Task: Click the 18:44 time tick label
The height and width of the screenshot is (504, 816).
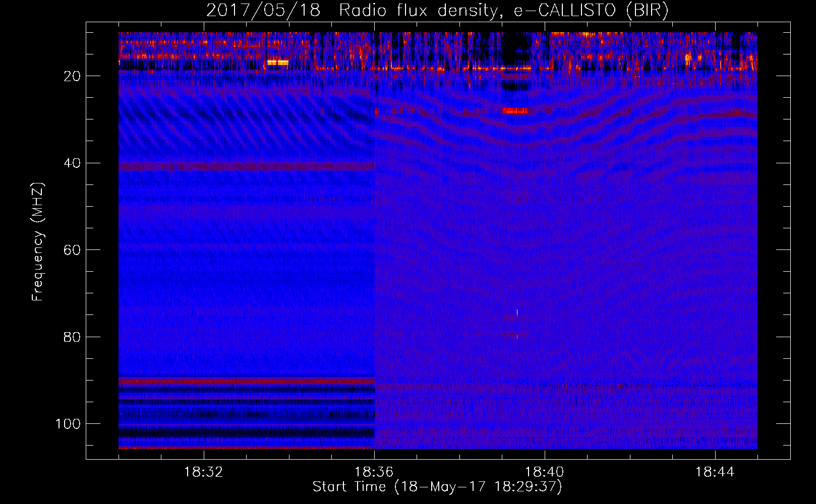Action: click(x=715, y=472)
